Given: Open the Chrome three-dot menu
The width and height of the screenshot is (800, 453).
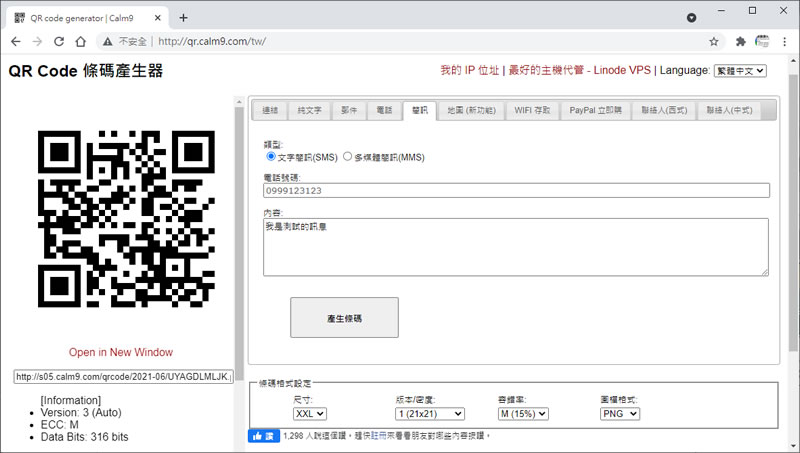Looking at the screenshot, I should point(785,42).
